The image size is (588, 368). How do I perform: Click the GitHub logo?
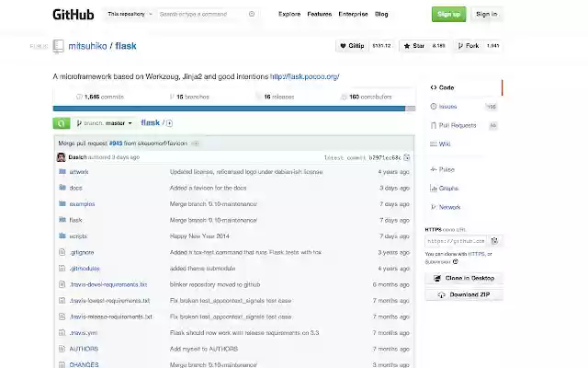coord(73,15)
